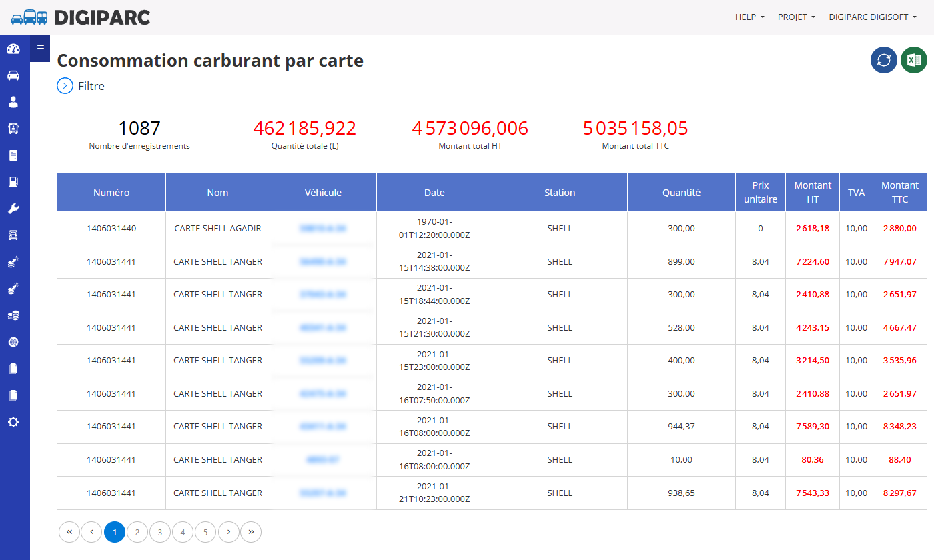Expand the Filtre panel chevron
Viewport: 934px width, 560px height.
(x=65, y=86)
